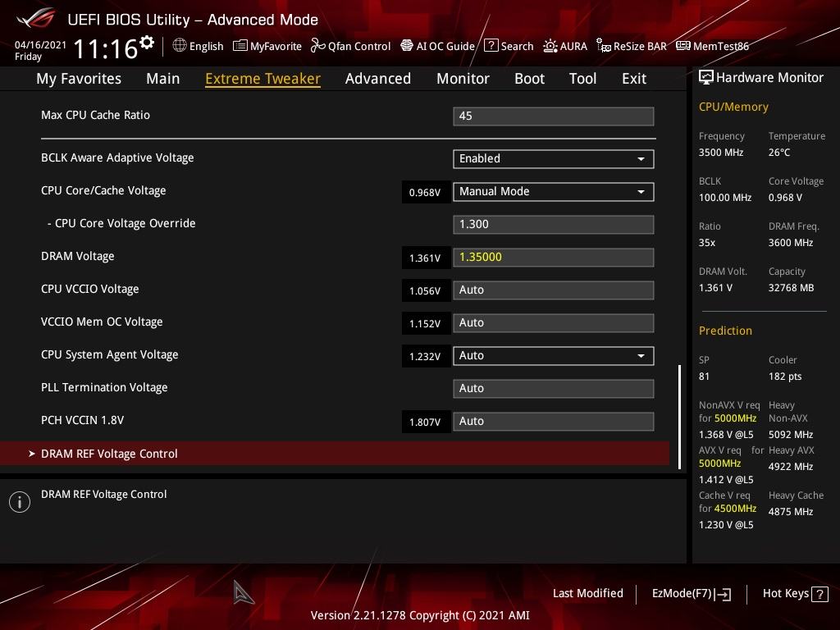Expand DRAM REF Voltage Control submenu
This screenshot has height=630, width=840.
click(335, 454)
